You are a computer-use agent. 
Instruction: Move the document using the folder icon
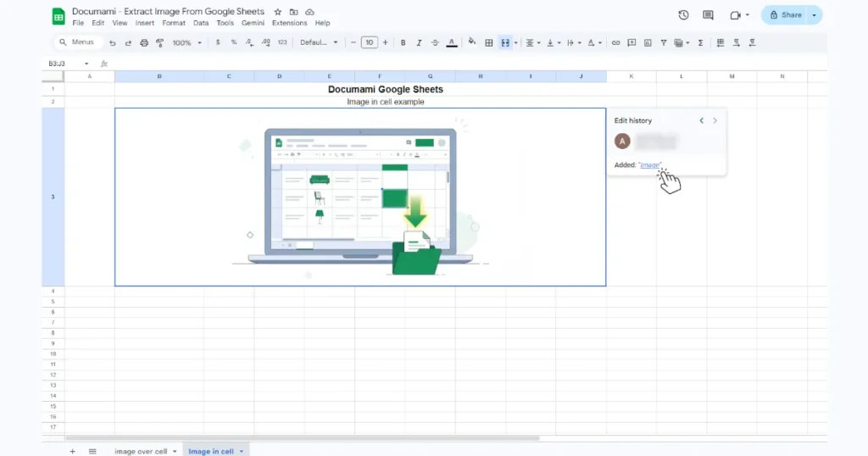click(x=294, y=12)
